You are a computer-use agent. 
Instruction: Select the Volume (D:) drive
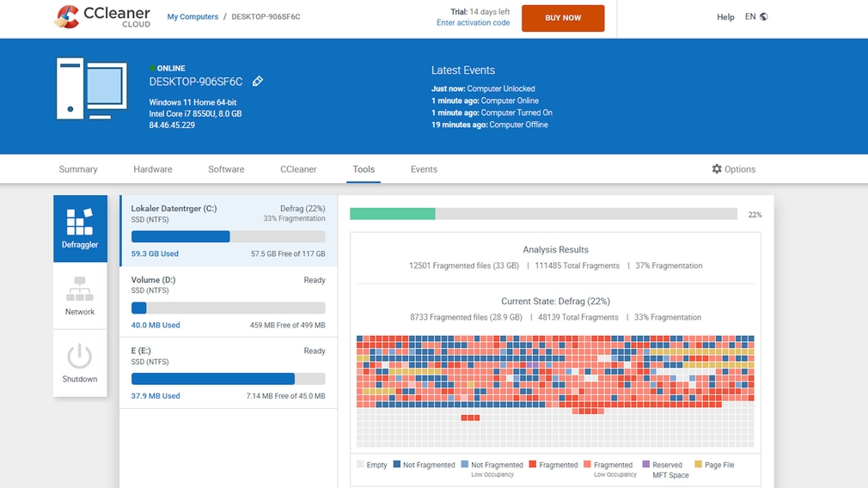228,302
